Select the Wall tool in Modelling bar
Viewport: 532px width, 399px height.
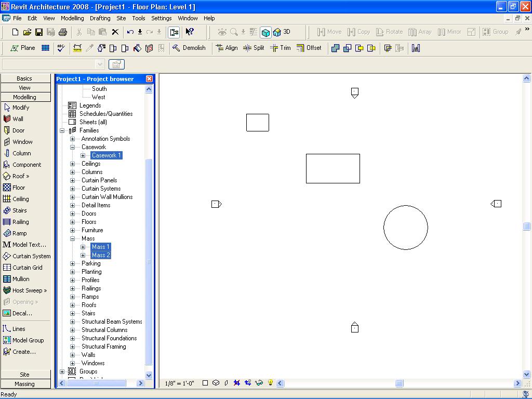click(14, 119)
